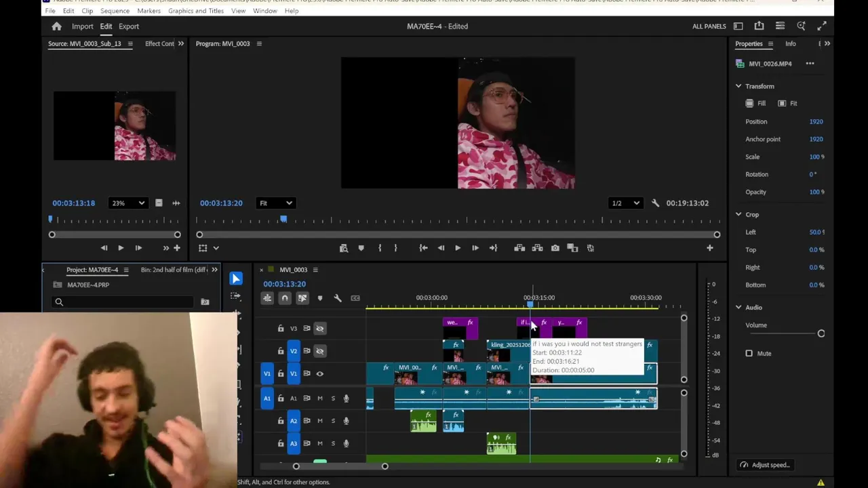Image resolution: width=868 pixels, height=488 pixels.
Task: Open playback resolution 1/2 dropdown
Action: [625, 203]
